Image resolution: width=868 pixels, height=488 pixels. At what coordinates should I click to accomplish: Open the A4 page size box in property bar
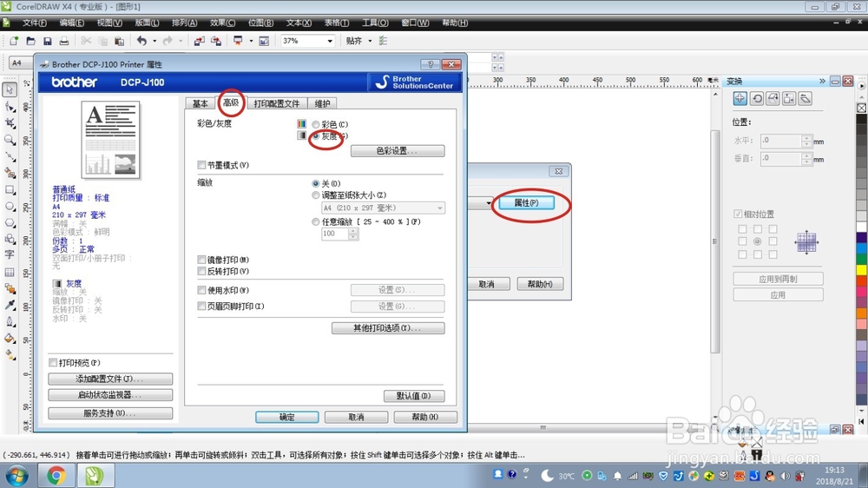pos(21,63)
